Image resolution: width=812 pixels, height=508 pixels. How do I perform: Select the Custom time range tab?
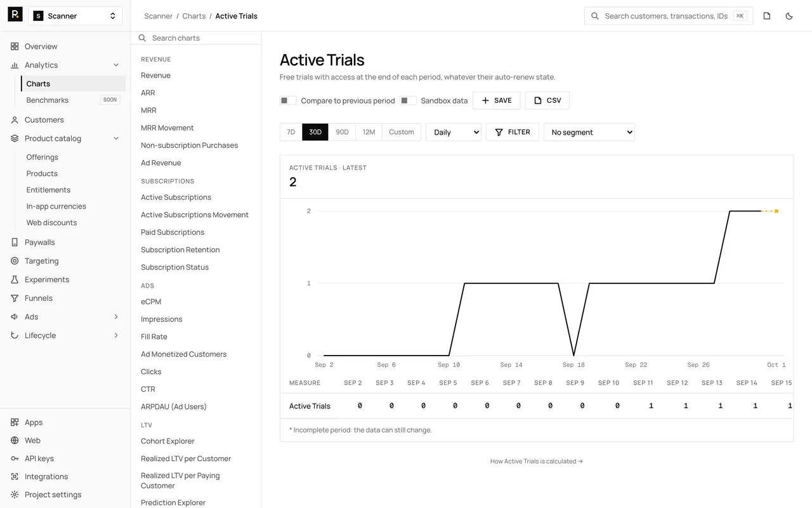point(402,132)
